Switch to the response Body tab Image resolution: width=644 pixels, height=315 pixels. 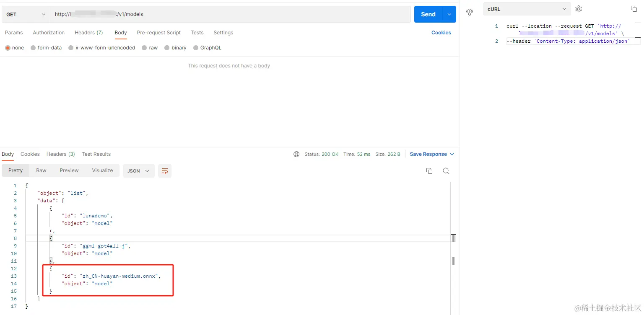pos(8,154)
